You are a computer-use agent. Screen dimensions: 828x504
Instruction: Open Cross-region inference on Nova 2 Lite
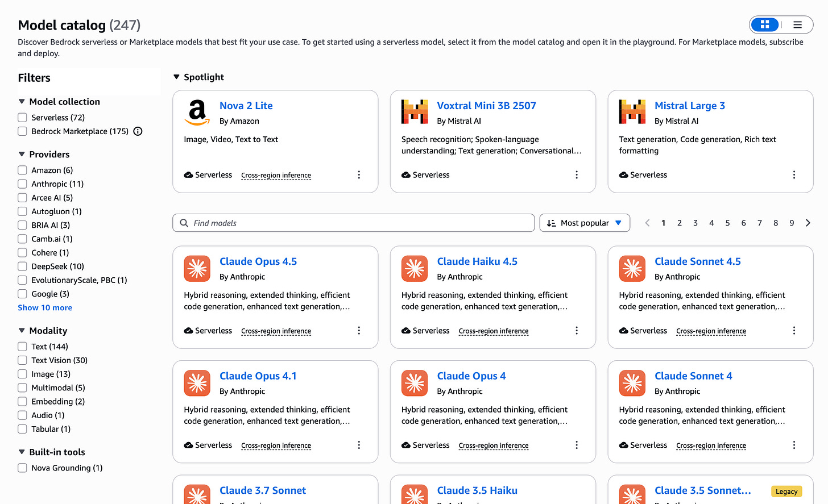pos(276,176)
